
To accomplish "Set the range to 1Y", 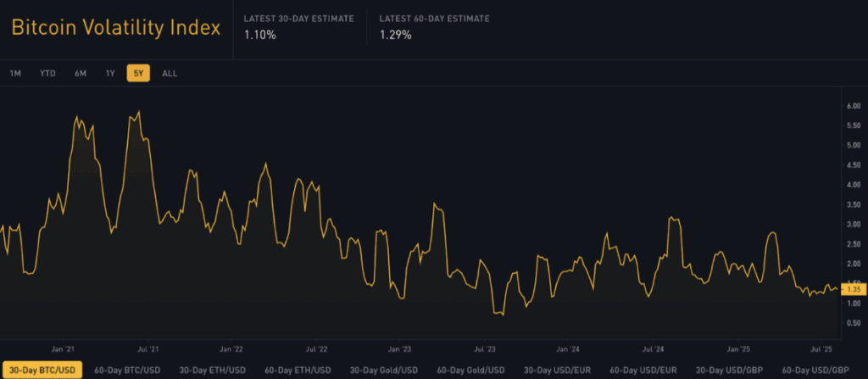I will [x=110, y=74].
